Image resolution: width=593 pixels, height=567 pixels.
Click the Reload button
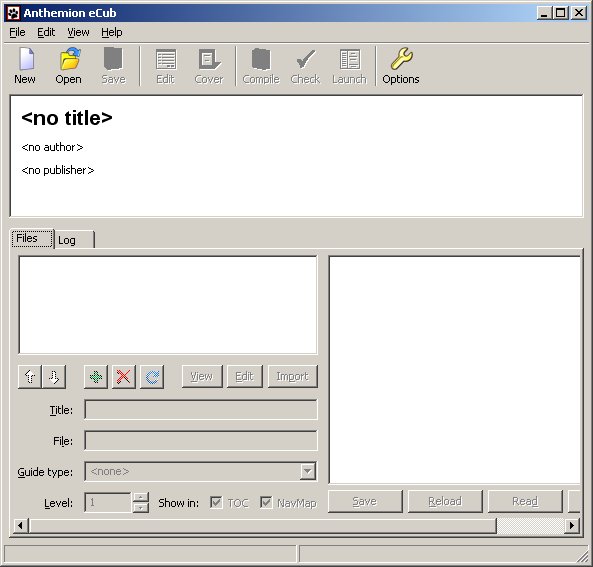tap(446, 502)
